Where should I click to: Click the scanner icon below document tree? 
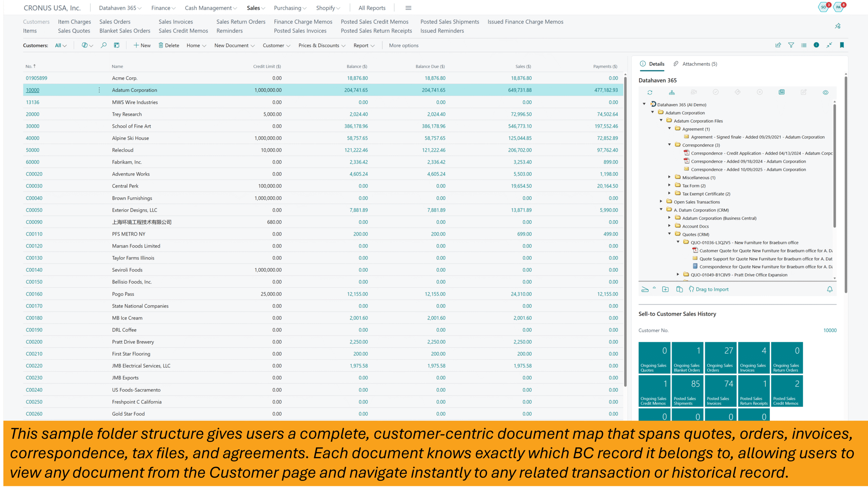pyautogui.click(x=645, y=289)
